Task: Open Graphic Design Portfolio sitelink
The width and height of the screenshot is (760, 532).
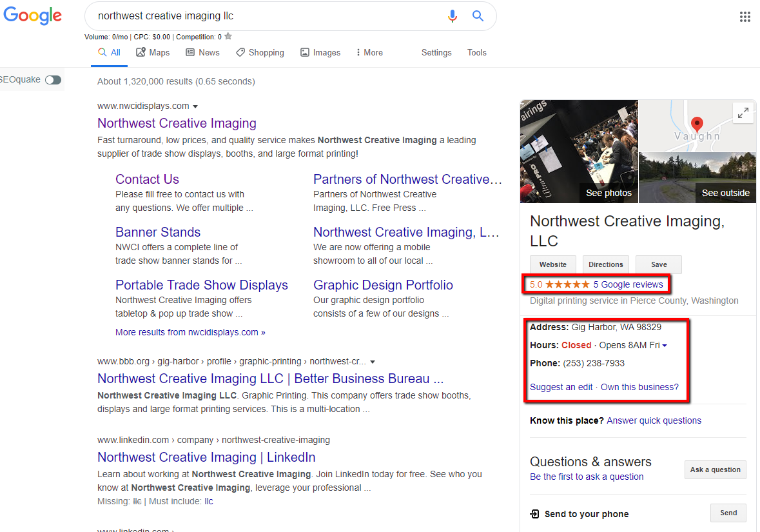Action: tap(383, 285)
